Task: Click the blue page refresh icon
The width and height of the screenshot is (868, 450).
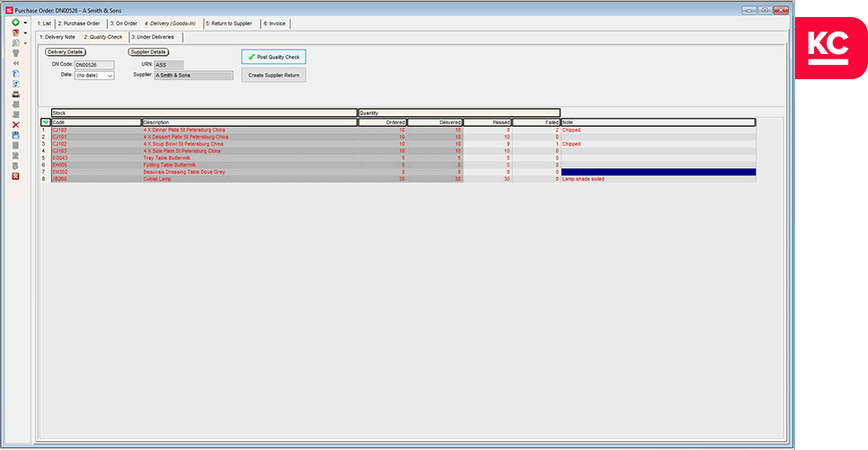Action: 15,74
